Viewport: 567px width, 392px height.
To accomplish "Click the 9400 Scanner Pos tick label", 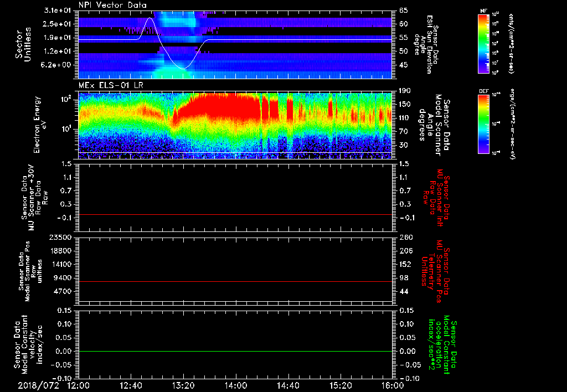I will [62, 278].
